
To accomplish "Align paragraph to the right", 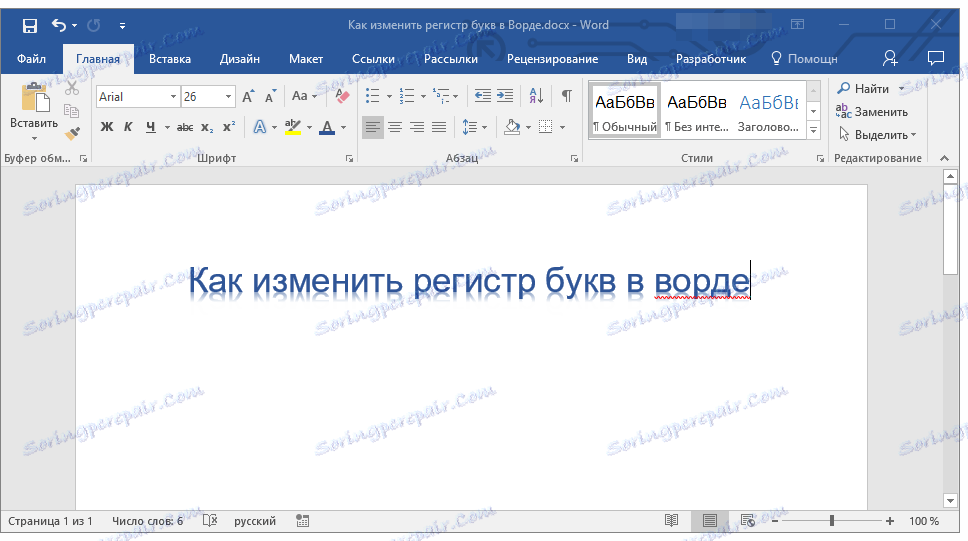I will (417, 127).
